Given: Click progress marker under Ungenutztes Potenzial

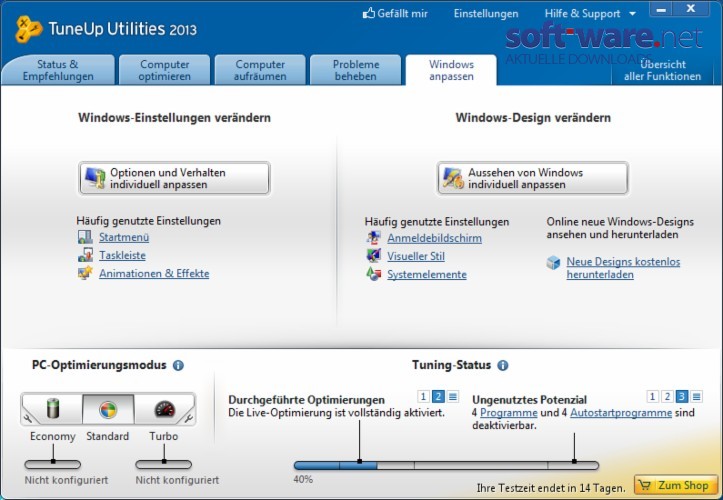Looking at the screenshot, I should tap(574, 461).
